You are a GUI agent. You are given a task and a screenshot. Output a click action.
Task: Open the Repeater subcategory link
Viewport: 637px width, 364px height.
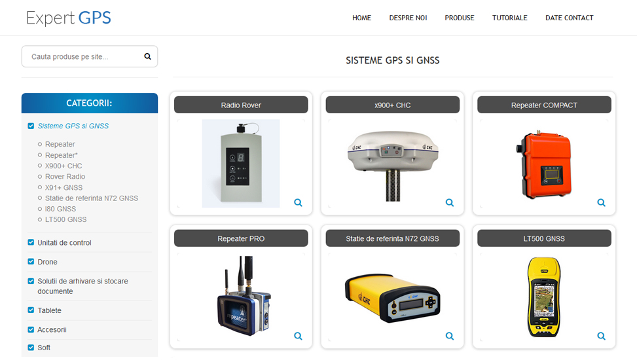coord(60,144)
